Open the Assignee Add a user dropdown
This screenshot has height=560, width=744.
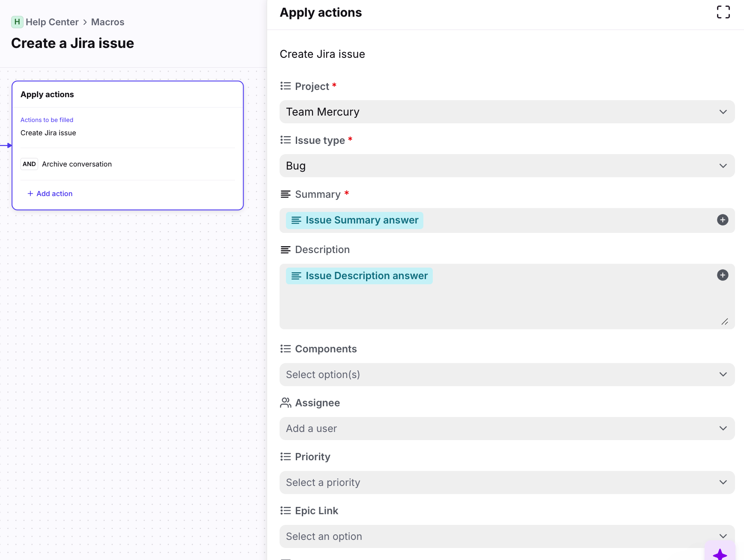coord(507,429)
